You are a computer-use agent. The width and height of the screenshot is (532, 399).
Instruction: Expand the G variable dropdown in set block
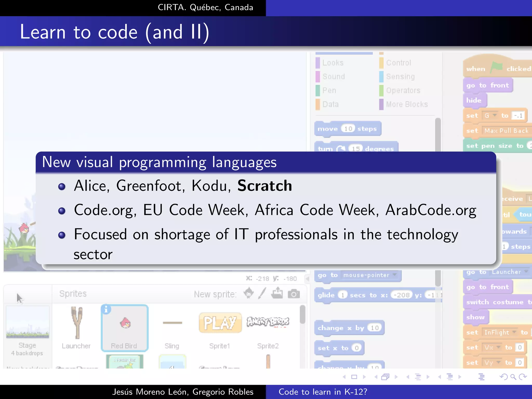pos(495,115)
